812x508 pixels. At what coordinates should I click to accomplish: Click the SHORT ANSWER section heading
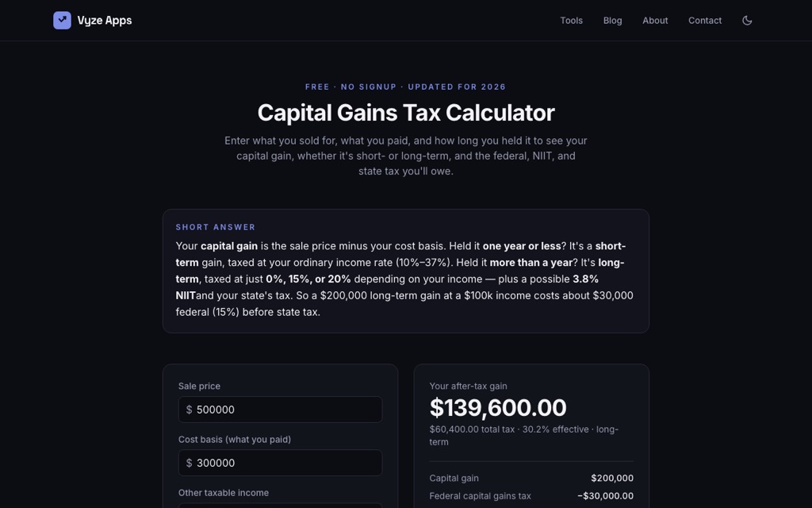(216, 227)
